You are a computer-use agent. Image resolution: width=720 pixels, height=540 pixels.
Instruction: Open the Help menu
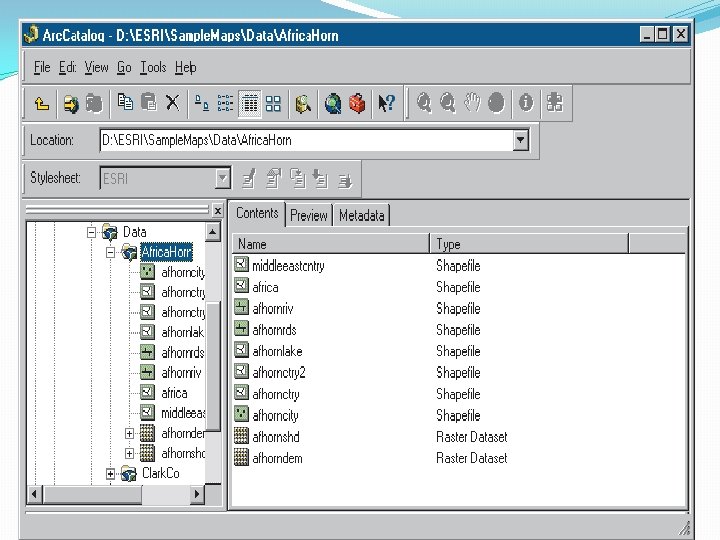186,68
